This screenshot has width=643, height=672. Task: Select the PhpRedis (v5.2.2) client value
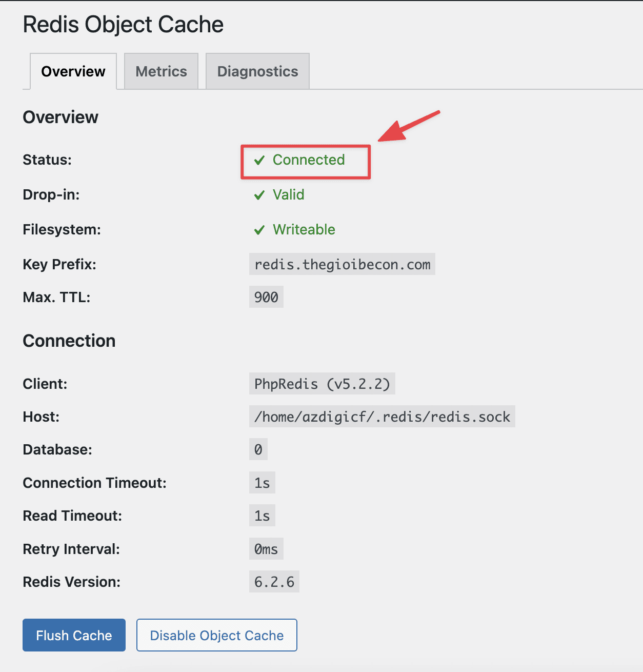coord(322,384)
